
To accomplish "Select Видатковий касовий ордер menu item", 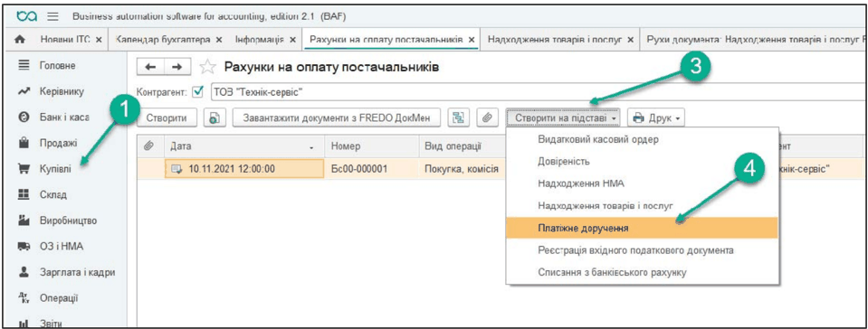I will [x=642, y=139].
